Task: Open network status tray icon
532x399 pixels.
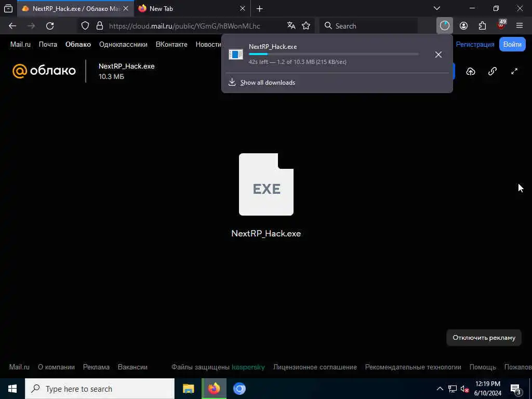Action: tap(453, 389)
